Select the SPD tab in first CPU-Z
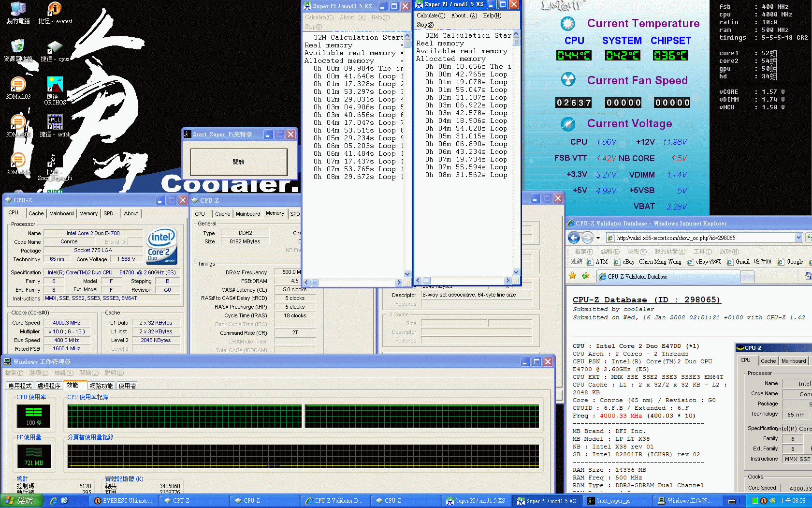 108,213
